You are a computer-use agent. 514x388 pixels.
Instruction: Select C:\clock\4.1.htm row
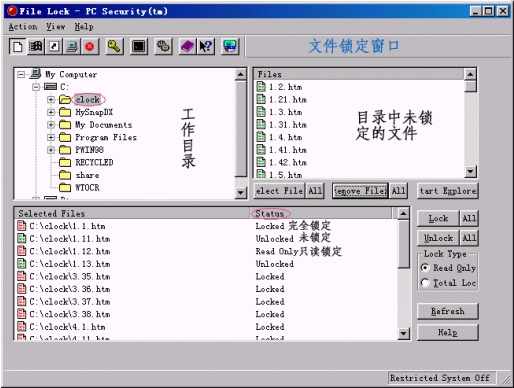coord(206,327)
